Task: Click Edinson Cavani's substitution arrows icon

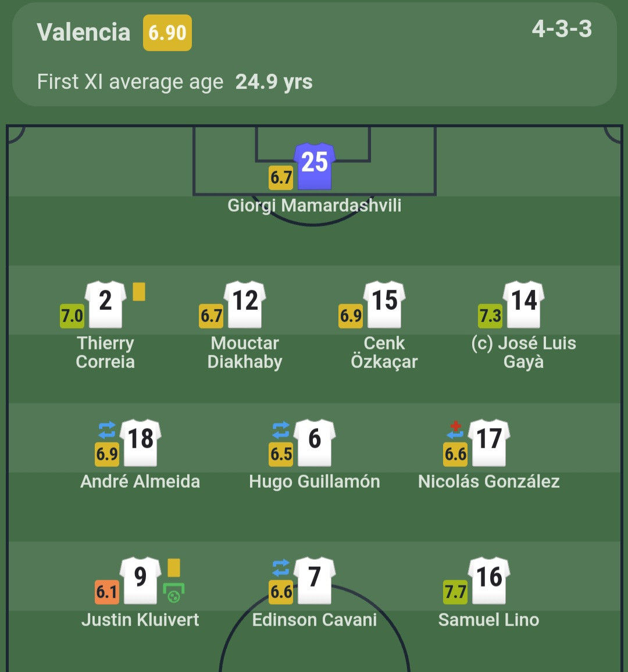Action: tap(281, 569)
